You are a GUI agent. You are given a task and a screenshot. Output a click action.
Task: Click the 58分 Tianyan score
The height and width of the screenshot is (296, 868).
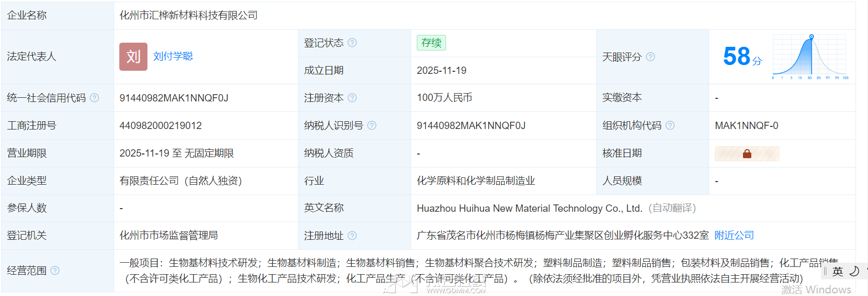pyautogui.click(x=742, y=57)
